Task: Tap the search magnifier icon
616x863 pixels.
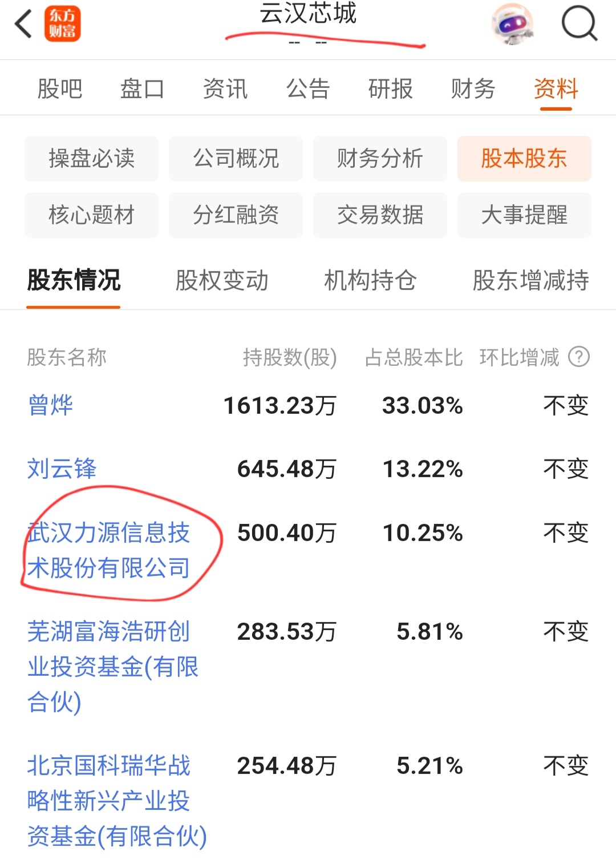Action: pos(579,23)
